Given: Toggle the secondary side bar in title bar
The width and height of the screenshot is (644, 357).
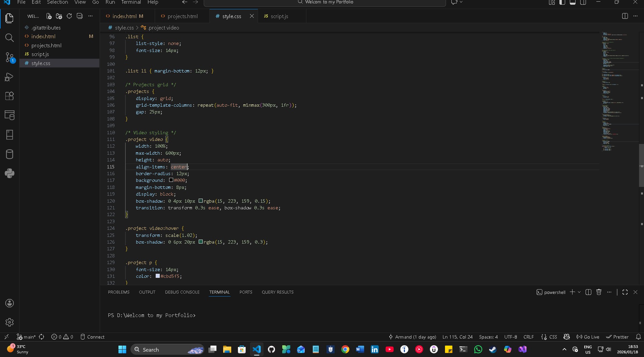Looking at the screenshot, I should click(583, 2).
